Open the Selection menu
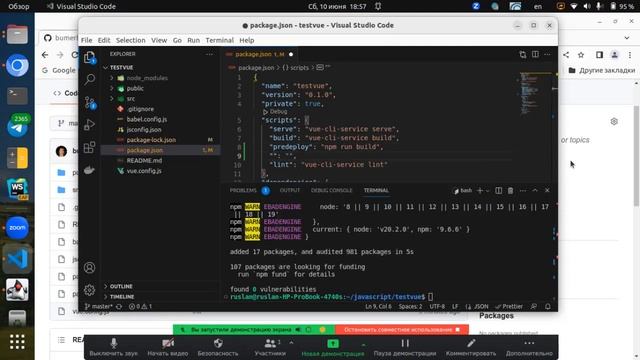 click(131, 40)
